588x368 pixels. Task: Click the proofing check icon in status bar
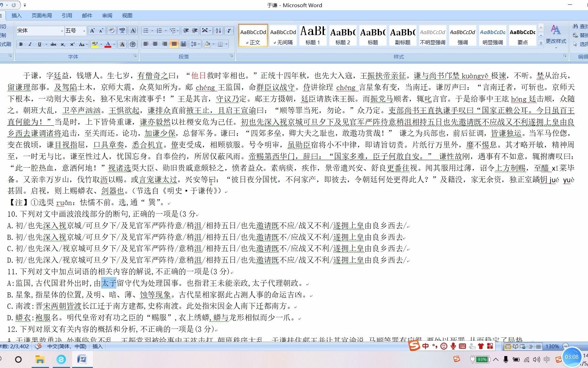tap(38, 346)
